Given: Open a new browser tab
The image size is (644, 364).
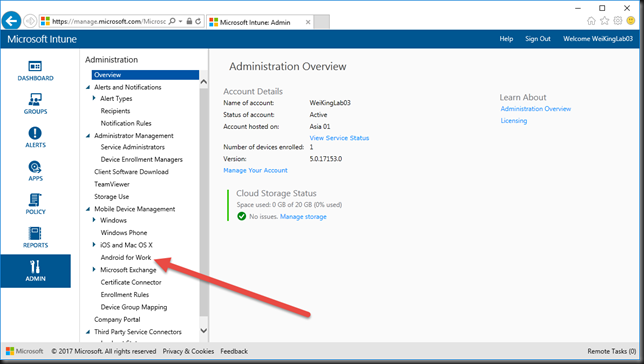Looking at the screenshot, I should click(322, 22).
